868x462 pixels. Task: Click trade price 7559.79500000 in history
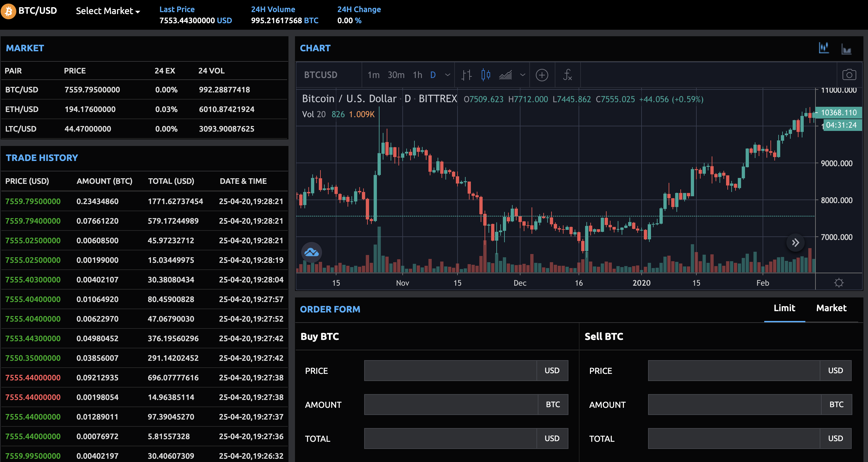(33, 201)
